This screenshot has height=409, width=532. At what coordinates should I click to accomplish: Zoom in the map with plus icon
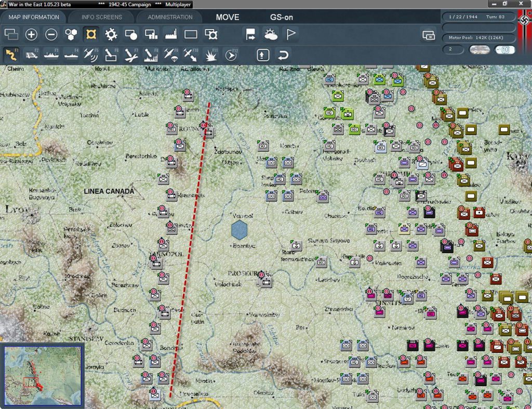point(31,34)
